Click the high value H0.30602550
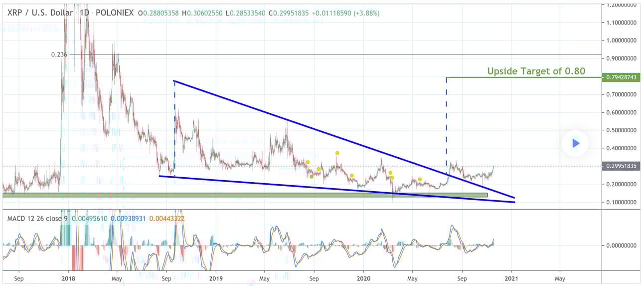Image resolution: width=644 pixels, height=286 pixels. click(x=202, y=13)
